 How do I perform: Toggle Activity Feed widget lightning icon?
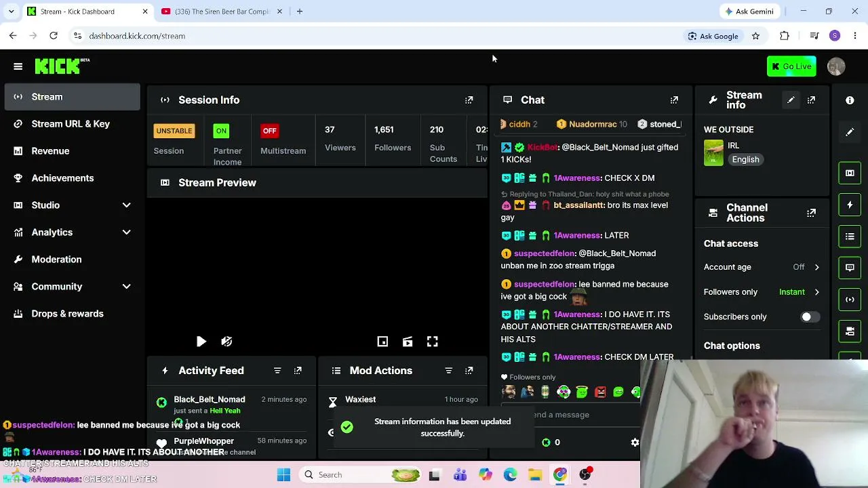[850, 205]
